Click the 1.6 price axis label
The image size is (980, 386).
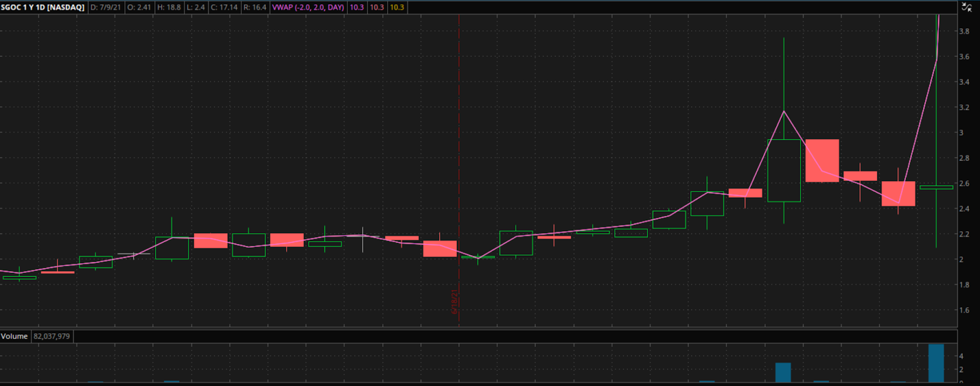coord(964,311)
